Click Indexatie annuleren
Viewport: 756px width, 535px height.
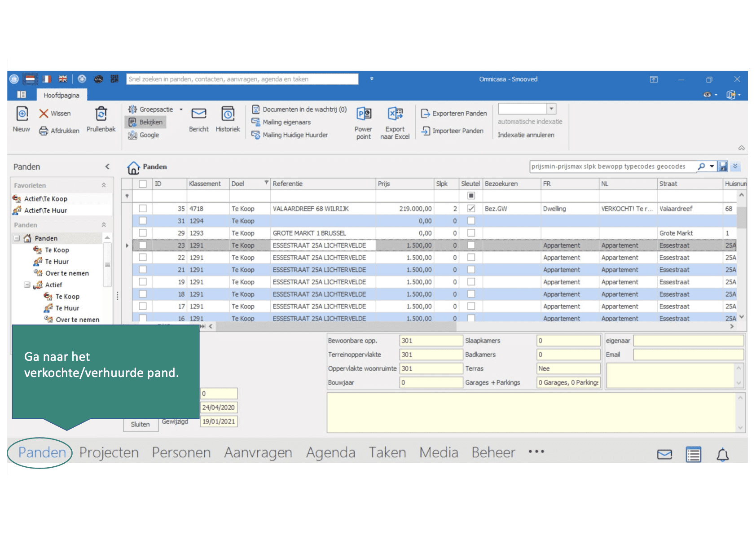(526, 135)
